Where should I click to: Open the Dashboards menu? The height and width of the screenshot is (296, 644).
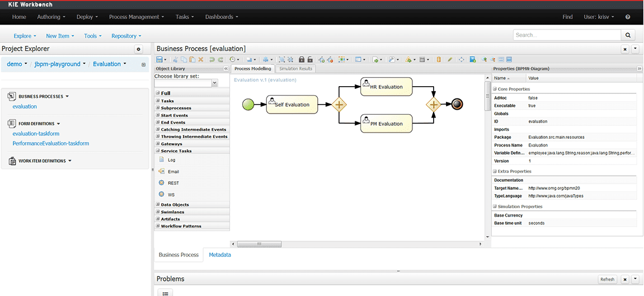click(222, 17)
